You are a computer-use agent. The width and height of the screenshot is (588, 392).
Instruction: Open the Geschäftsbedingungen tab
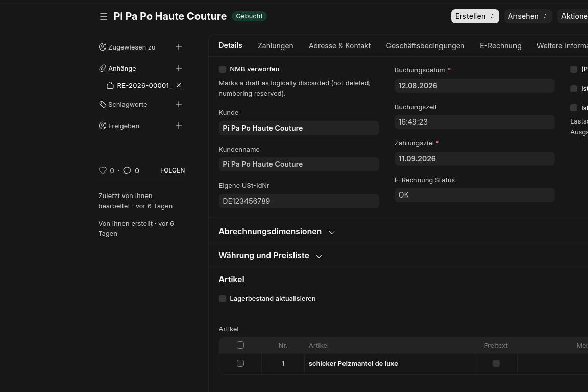(x=425, y=46)
